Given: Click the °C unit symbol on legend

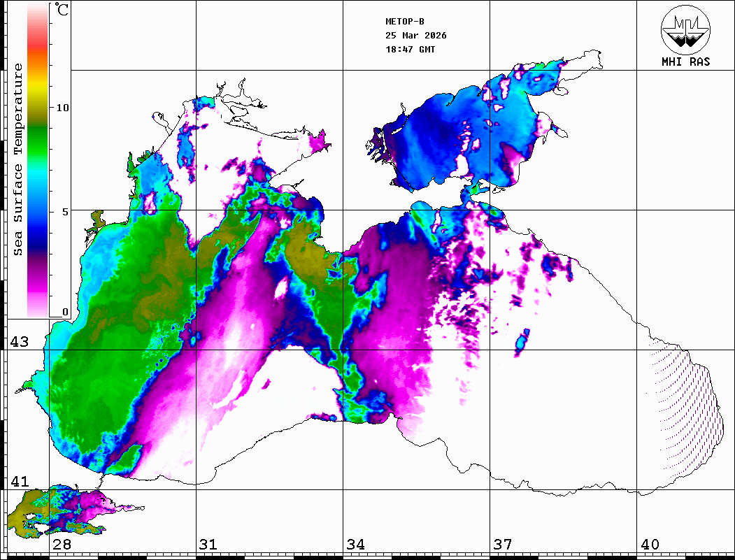Looking at the screenshot, I should [63, 11].
